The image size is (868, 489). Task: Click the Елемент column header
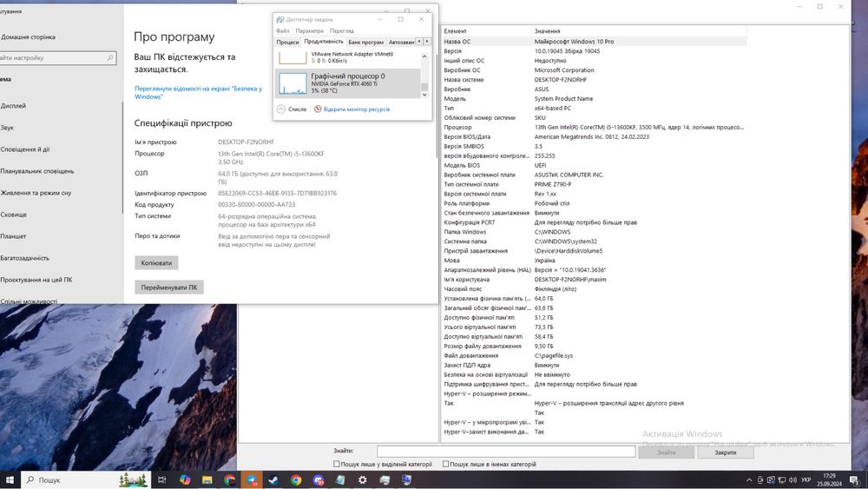click(486, 31)
